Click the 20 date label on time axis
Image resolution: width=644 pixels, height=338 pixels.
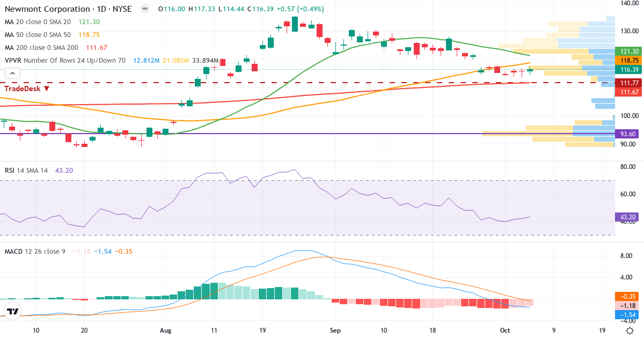point(84,330)
